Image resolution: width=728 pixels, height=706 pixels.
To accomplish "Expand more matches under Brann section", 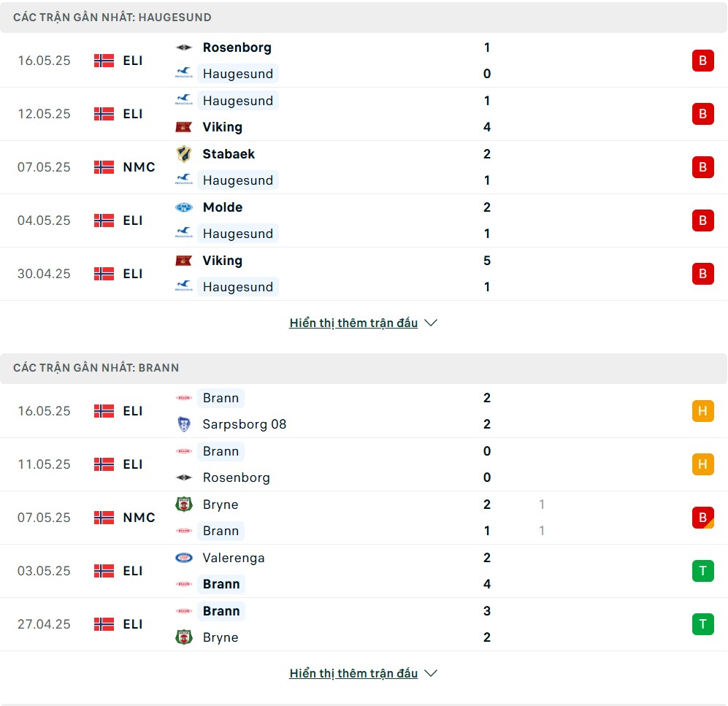I will [x=354, y=673].
